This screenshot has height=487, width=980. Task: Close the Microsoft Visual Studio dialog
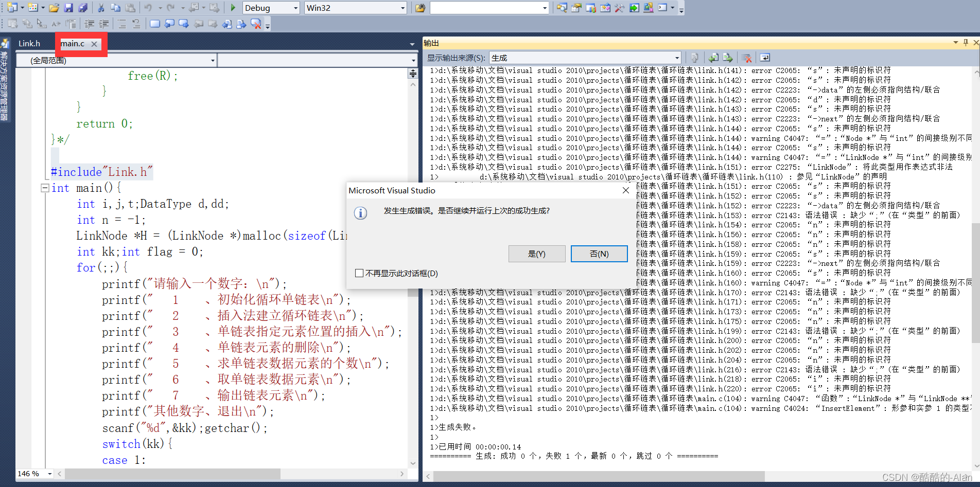pos(625,190)
